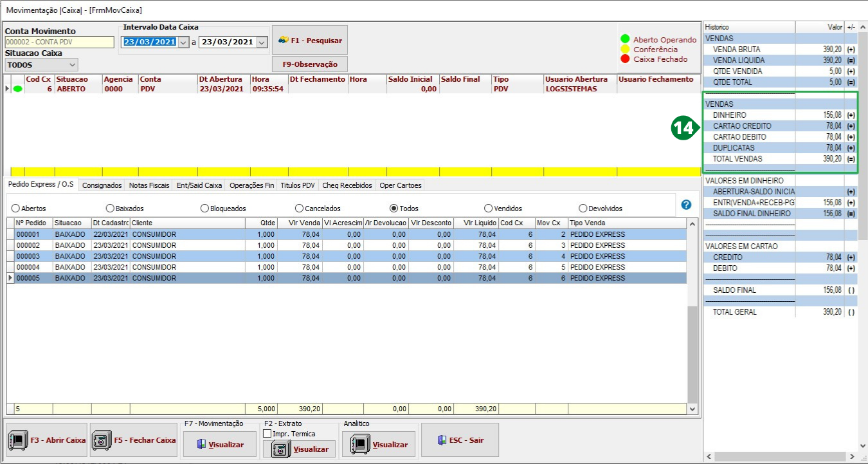The height and width of the screenshot is (464, 868).
Task: Click the green Aberto Operando legend circle
Action: 625,39
